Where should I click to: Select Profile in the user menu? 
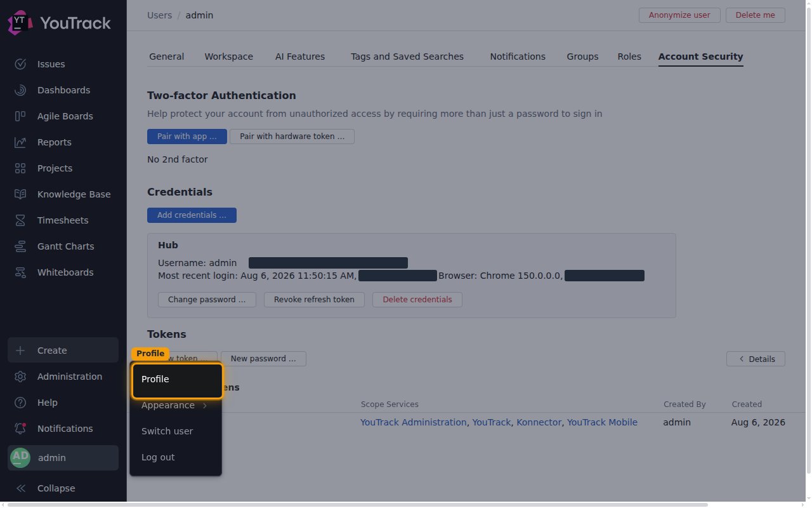coord(177,379)
